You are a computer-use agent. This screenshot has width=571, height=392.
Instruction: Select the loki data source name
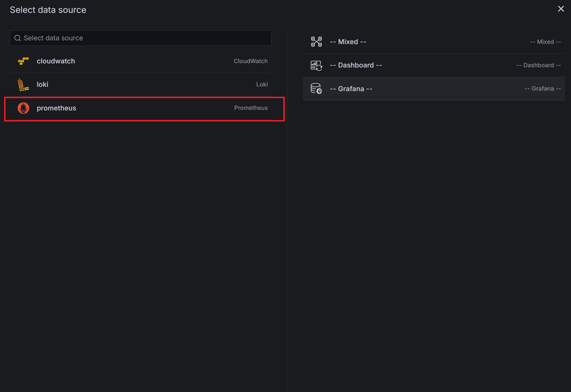tap(42, 84)
